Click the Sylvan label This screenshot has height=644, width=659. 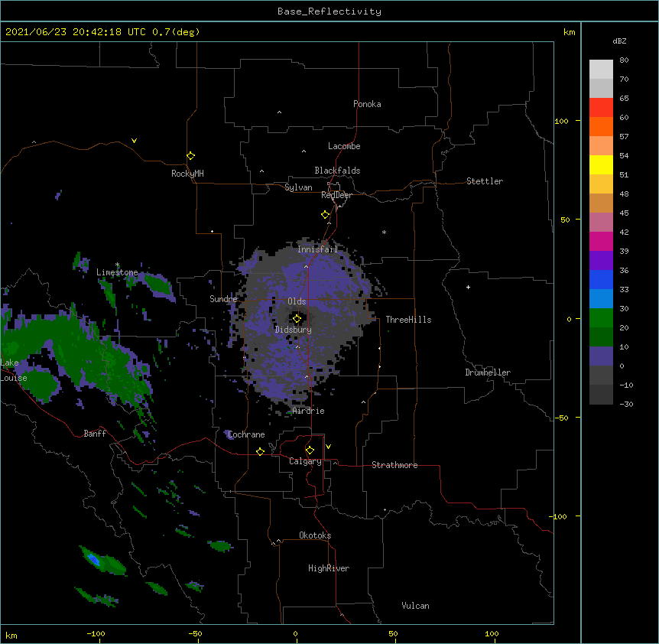tap(298, 187)
